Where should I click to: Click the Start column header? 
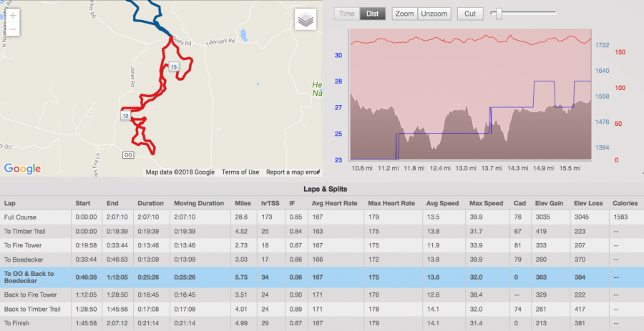82,203
